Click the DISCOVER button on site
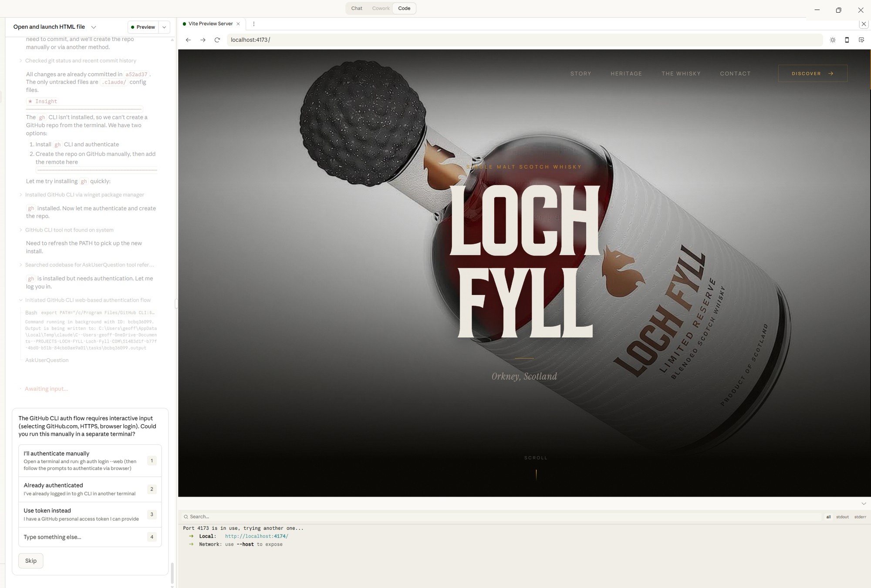The image size is (871, 588). pyautogui.click(x=813, y=74)
